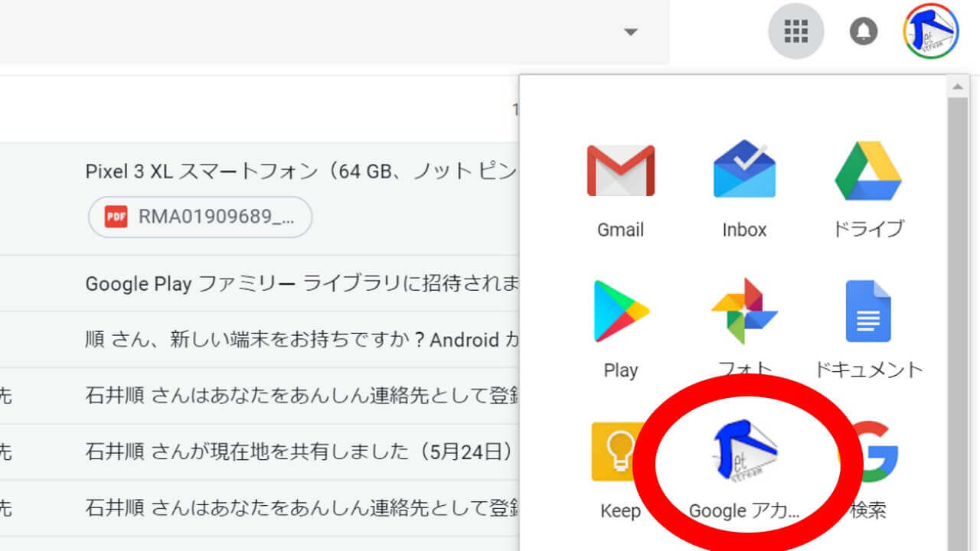Open the RMA01909689 PDF attachment chip
This screenshot has width=980, height=551.
(x=201, y=217)
